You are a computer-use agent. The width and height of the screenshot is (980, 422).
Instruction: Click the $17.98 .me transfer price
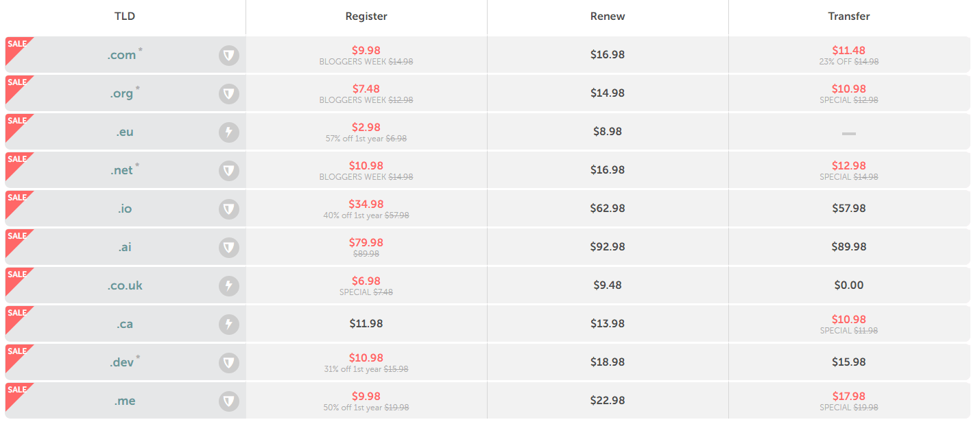pyautogui.click(x=849, y=396)
